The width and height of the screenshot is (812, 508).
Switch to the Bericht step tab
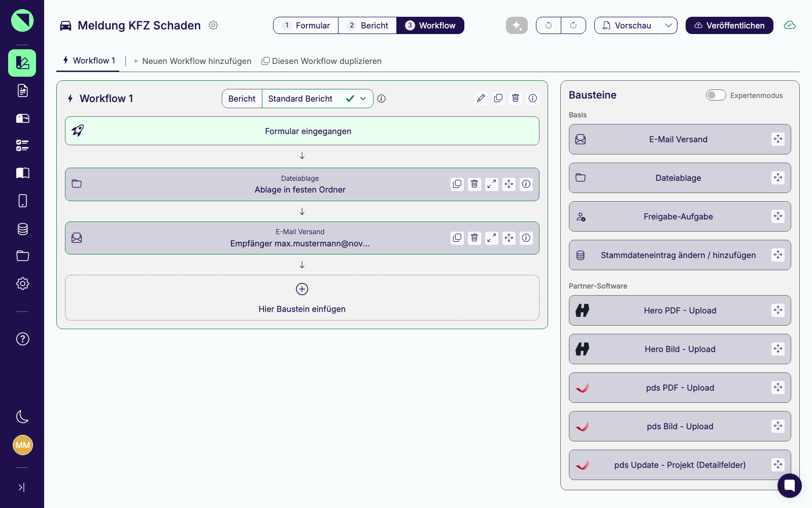367,25
